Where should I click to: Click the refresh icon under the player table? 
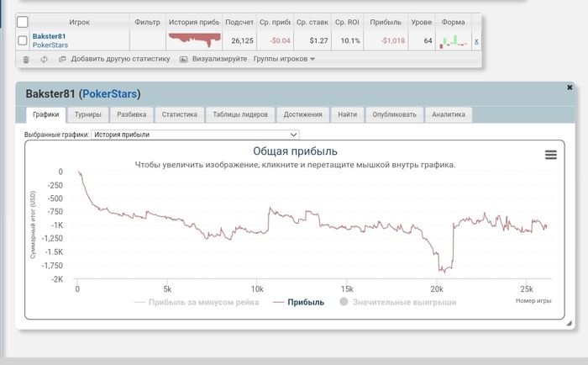click(x=44, y=60)
